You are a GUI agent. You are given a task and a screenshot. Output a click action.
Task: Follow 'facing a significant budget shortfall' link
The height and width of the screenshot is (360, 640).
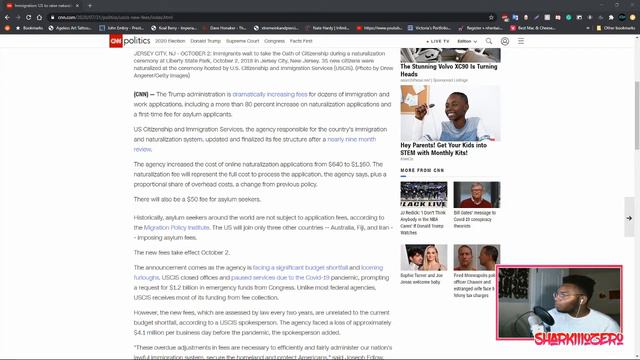300,267
